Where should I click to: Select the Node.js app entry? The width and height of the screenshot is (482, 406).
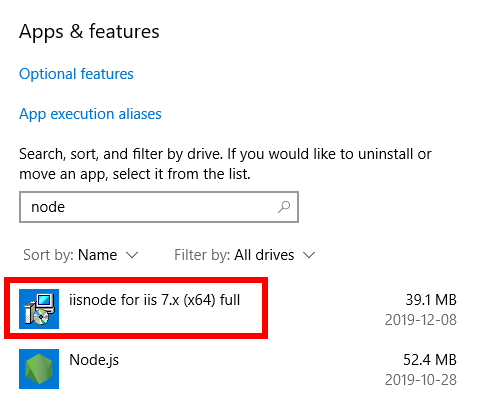(x=94, y=360)
